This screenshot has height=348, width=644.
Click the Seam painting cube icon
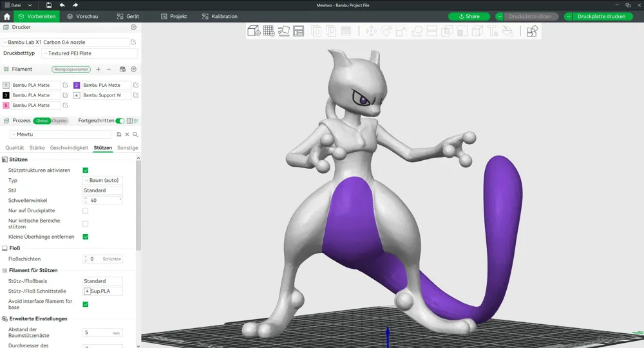tap(477, 31)
